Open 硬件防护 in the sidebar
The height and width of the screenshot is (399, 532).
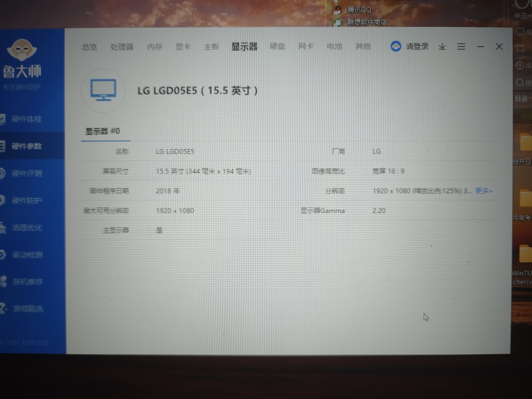point(27,201)
